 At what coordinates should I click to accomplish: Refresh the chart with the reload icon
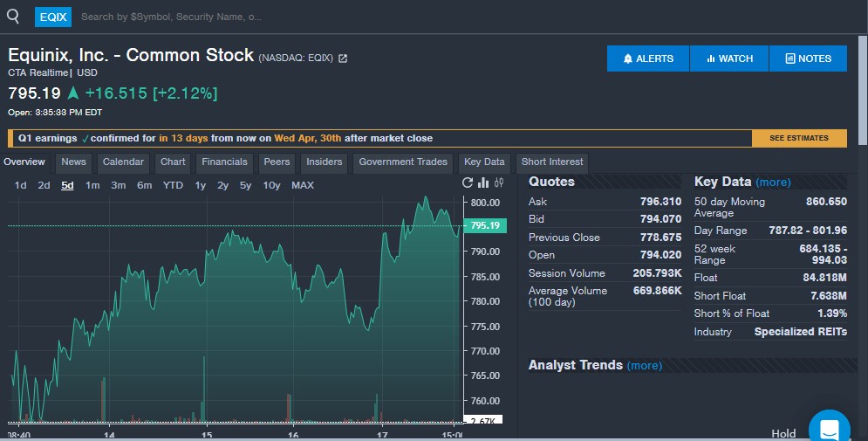pos(468,183)
